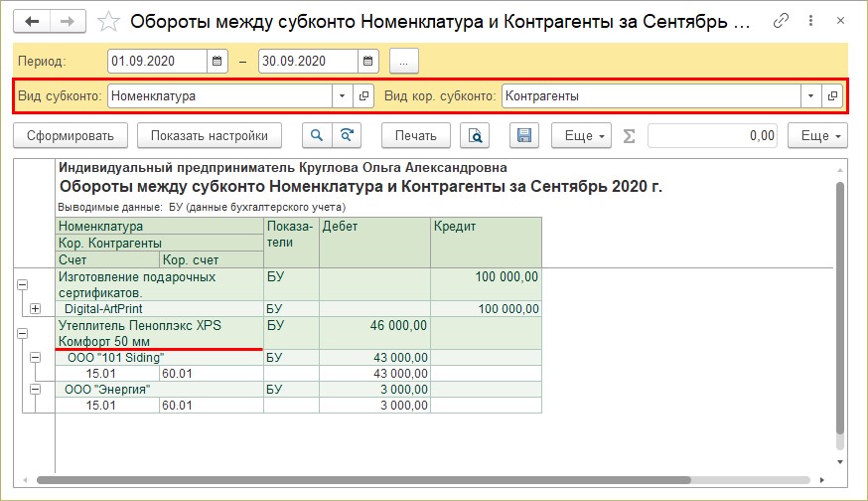Open print preview icon
The height and width of the screenshot is (501, 868).
pos(476,135)
